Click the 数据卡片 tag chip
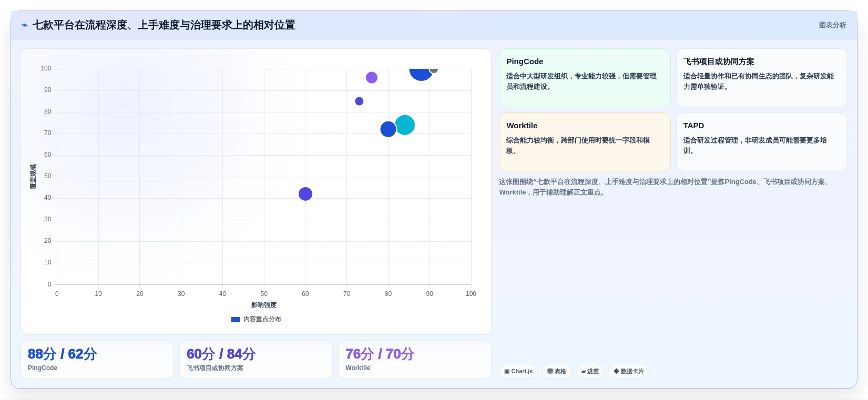Image resolution: width=868 pixels, height=400 pixels. click(x=629, y=371)
